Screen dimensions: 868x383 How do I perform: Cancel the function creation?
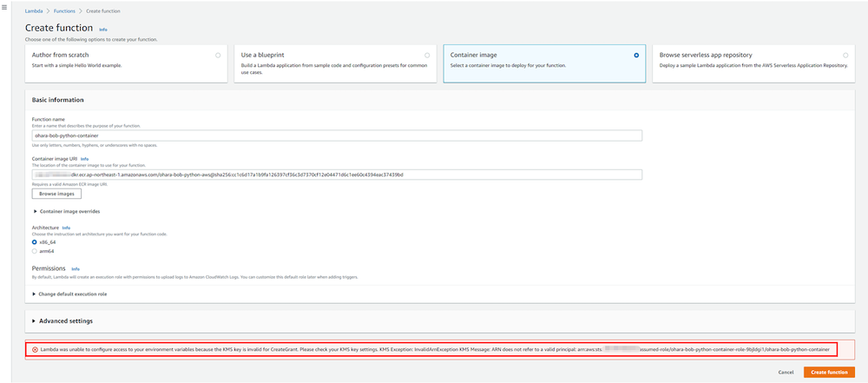786,372
